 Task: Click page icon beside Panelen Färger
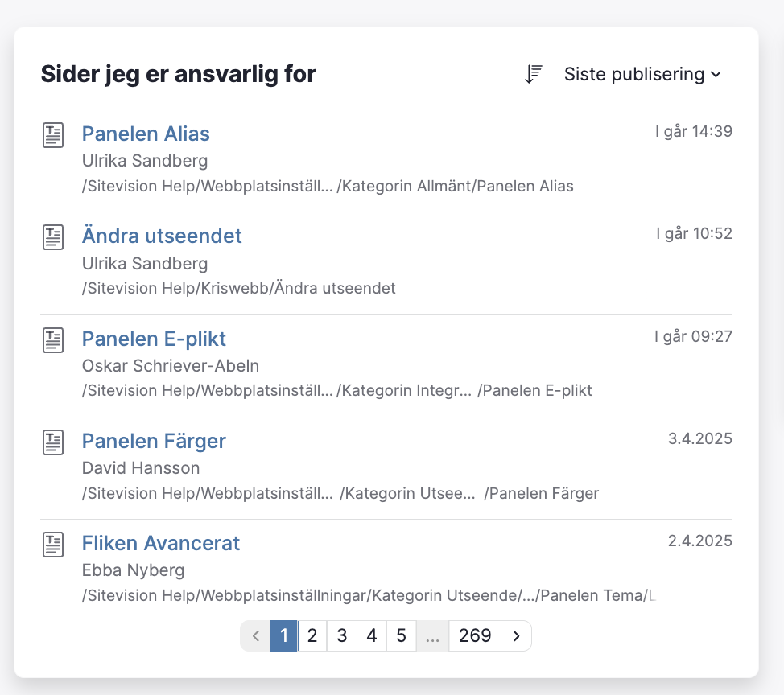53,442
